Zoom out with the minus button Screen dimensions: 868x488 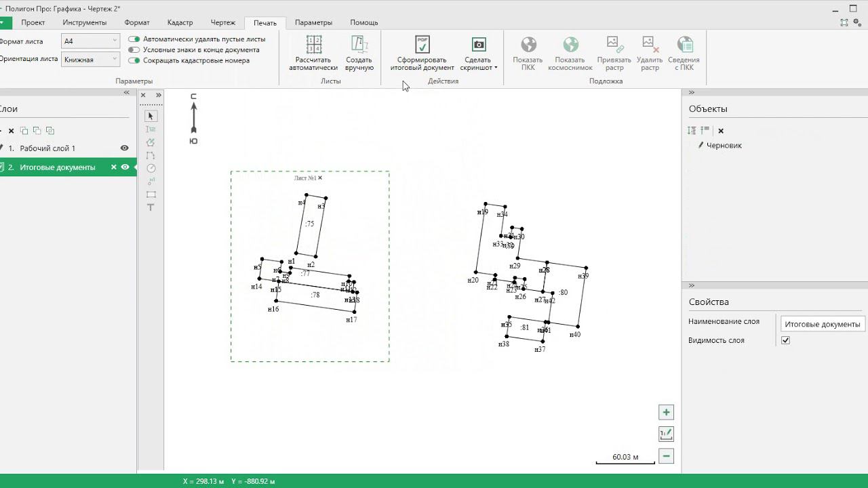(666, 456)
